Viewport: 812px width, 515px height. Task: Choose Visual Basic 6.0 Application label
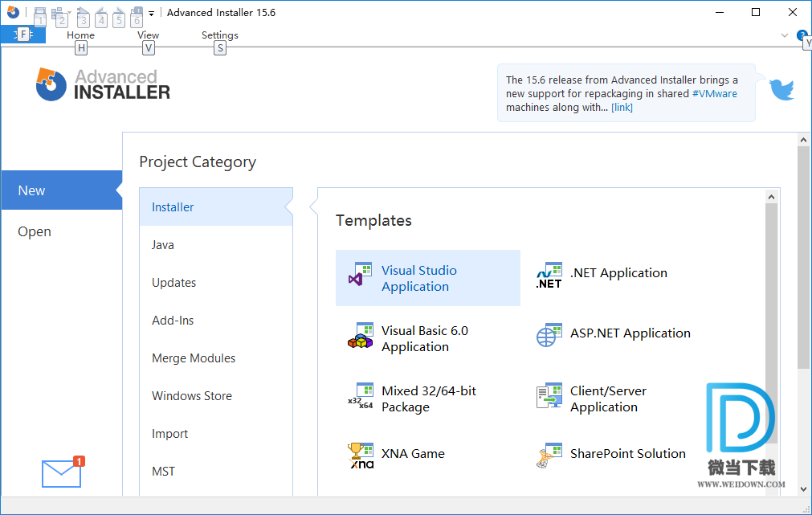(425, 338)
